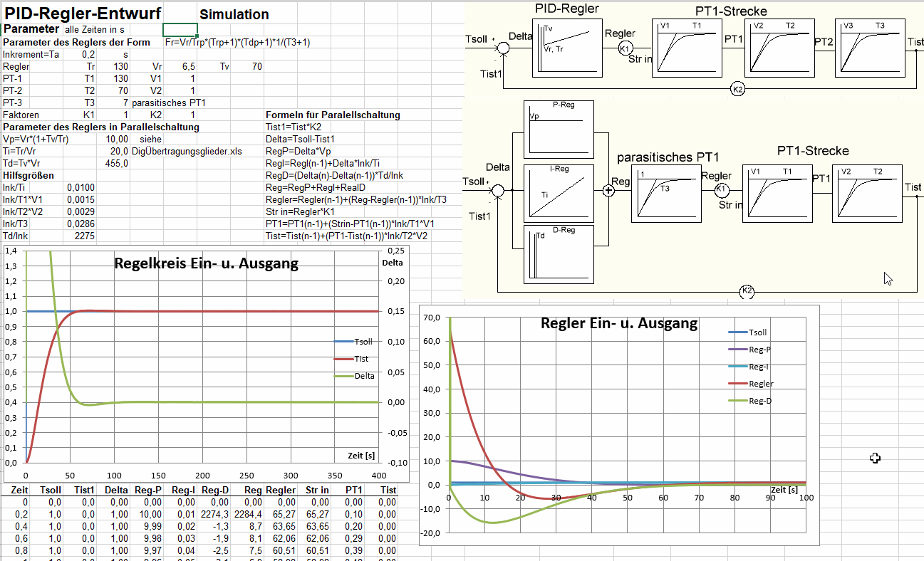
Task: Select the D-Reg block with Td
Action: tap(559, 253)
